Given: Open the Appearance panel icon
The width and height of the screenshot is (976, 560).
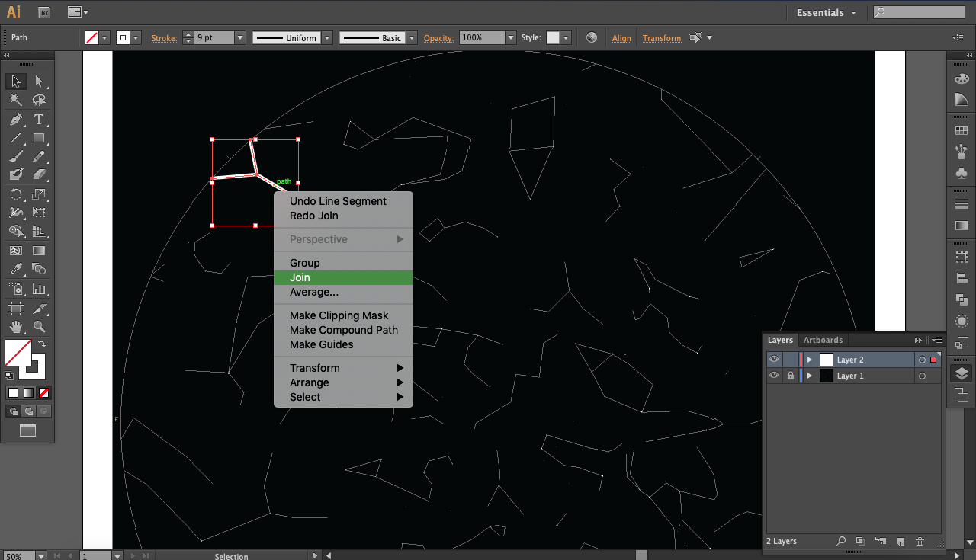Looking at the screenshot, I should [962, 321].
